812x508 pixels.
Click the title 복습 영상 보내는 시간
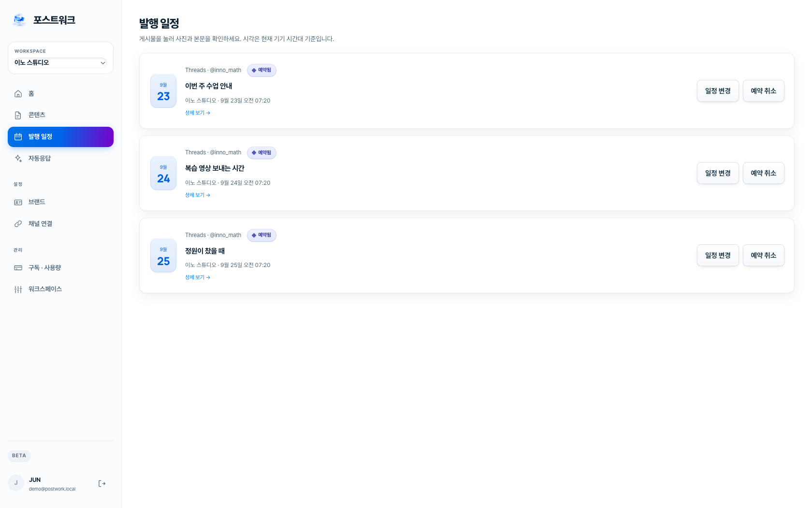pos(215,168)
